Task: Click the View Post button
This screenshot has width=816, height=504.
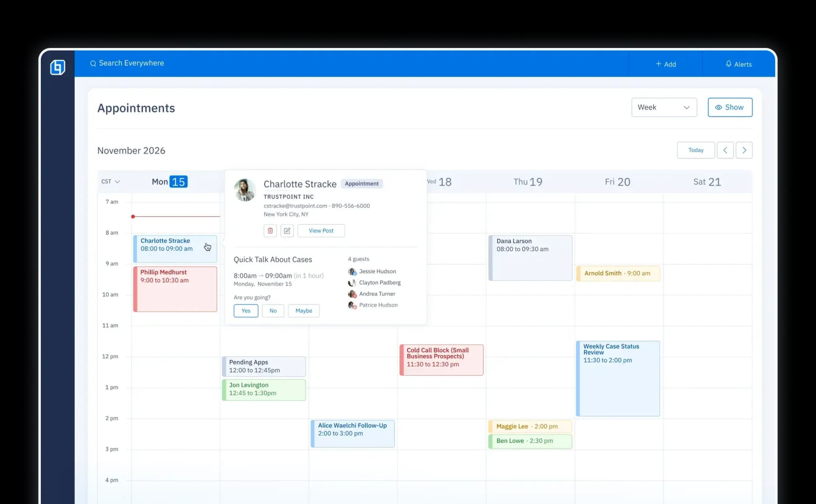Action: (x=321, y=231)
